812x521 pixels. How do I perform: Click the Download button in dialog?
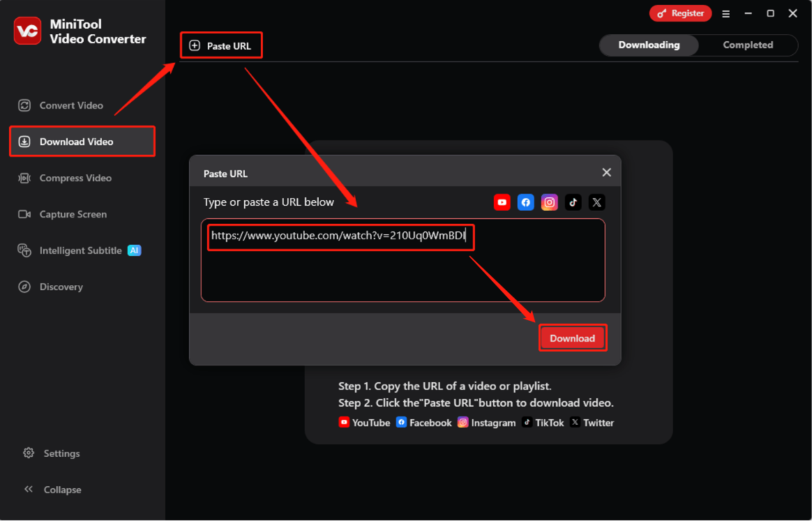573,338
